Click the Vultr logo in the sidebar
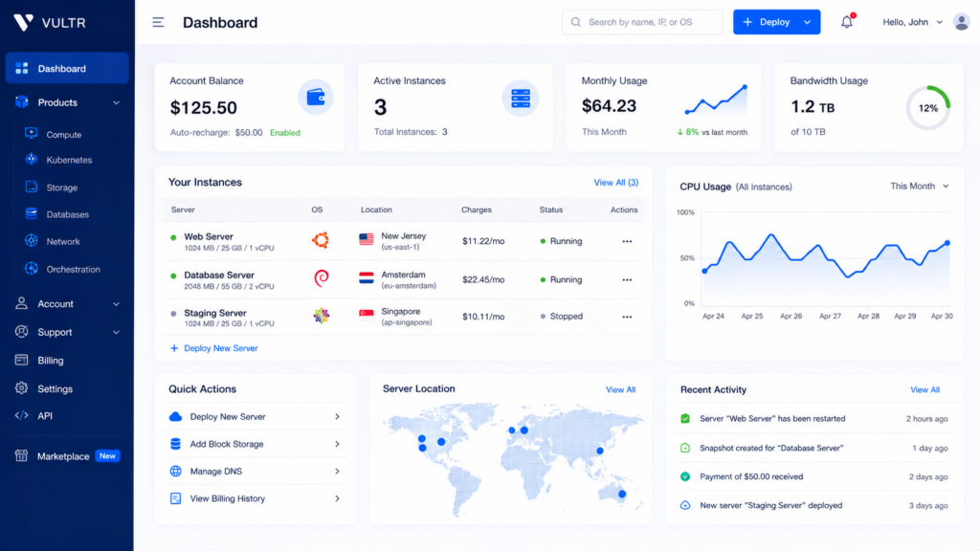Viewport: 980px width, 551px height. pos(50,23)
